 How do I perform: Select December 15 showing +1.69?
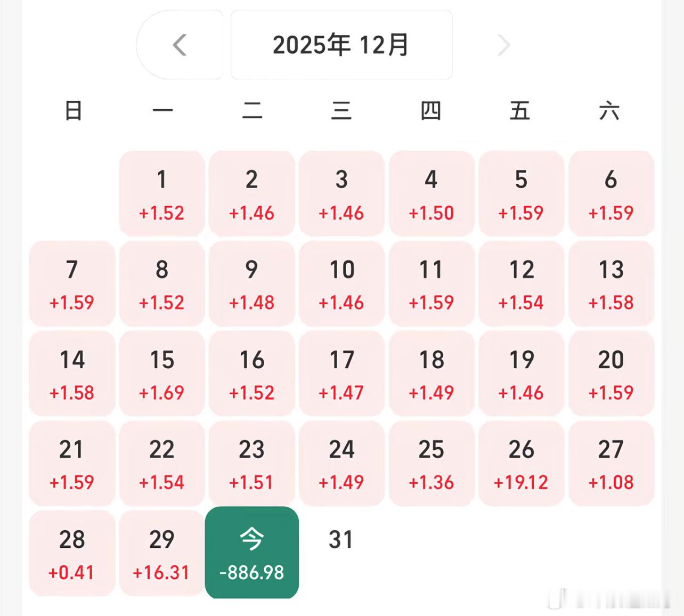coord(162,373)
